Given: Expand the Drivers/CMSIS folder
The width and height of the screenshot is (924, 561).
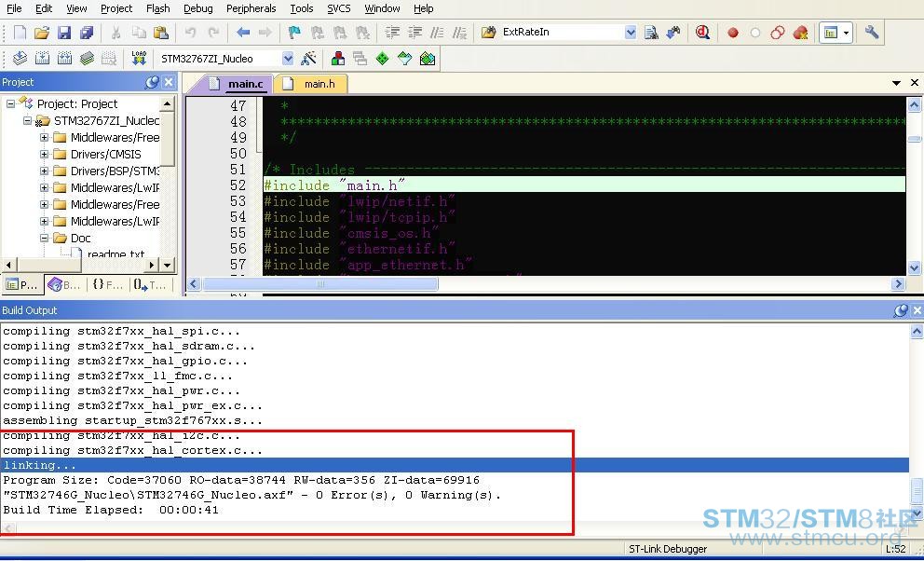Looking at the screenshot, I should tap(44, 155).
